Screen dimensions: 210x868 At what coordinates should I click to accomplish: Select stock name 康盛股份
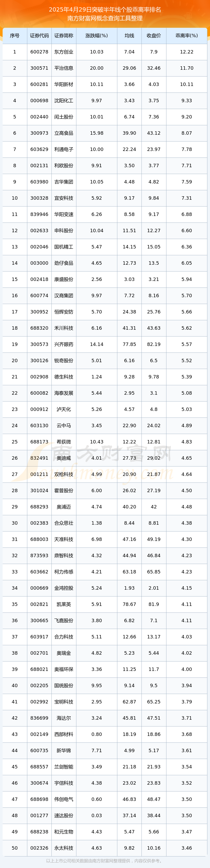point(64,279)
